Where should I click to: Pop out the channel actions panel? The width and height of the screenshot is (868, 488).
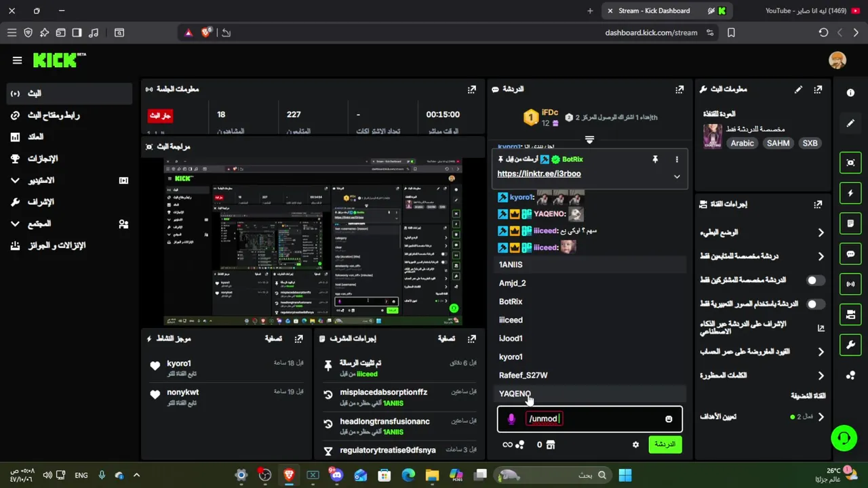(x=818, y=204)
